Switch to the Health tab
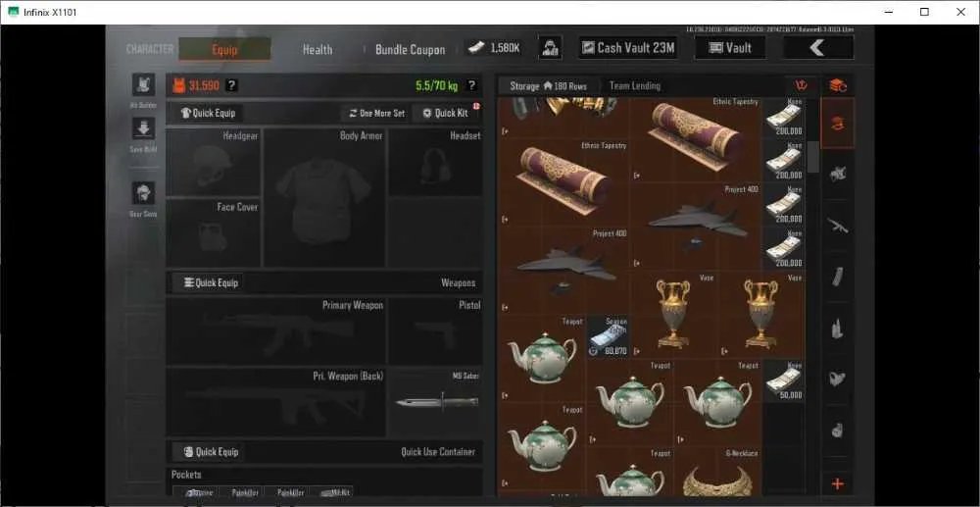Image resolution: width=980 pixels, height=507 pixels. 318,49
